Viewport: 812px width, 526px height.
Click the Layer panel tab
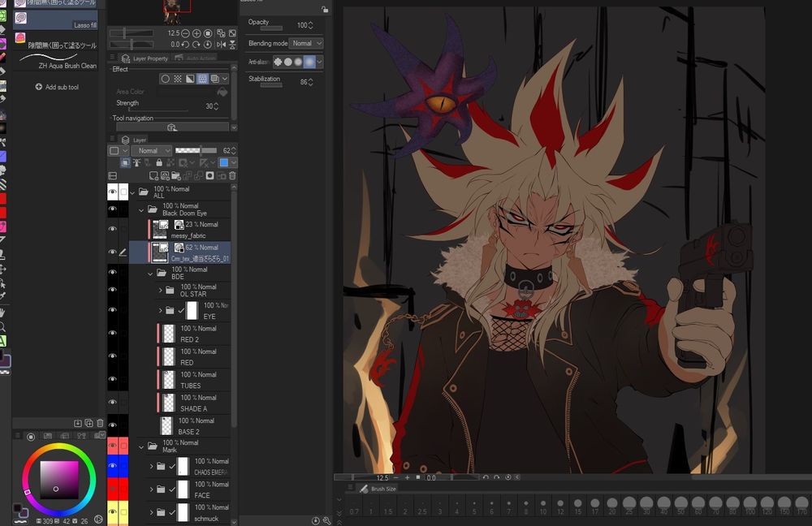[x=134, y=140]
